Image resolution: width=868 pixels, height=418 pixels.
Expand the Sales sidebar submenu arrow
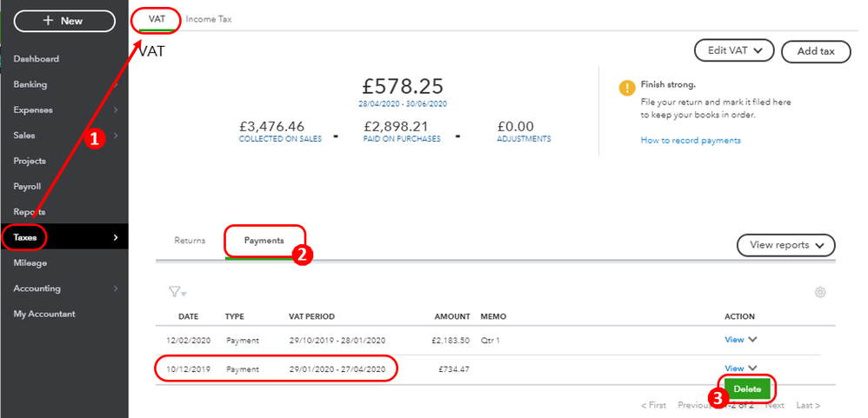(116, 136)
